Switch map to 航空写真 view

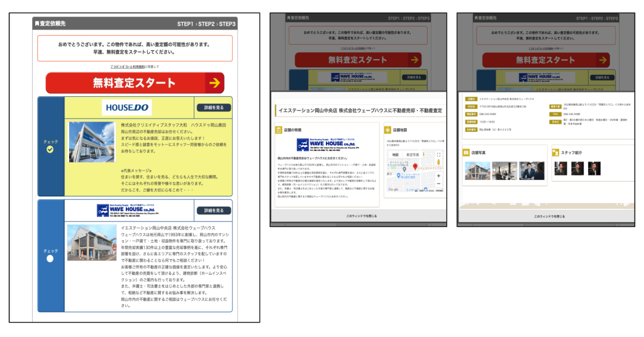point(413,154)
